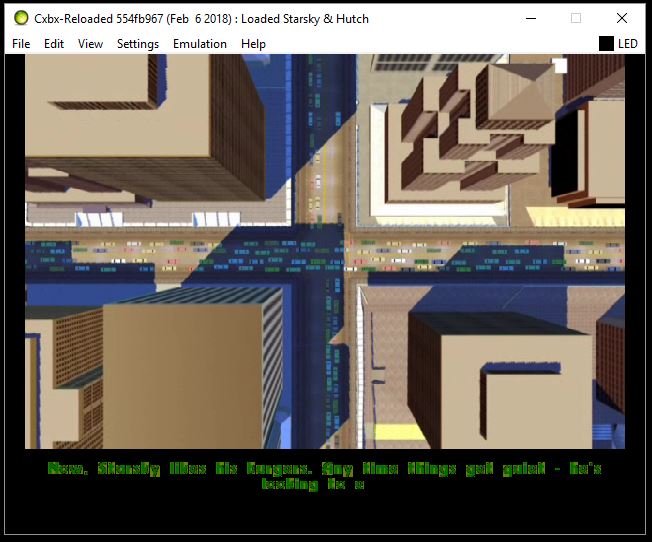Maximize the Cxbx-Reloaded window
This screenshot has height=542, width=652.
tap(576, 18)
